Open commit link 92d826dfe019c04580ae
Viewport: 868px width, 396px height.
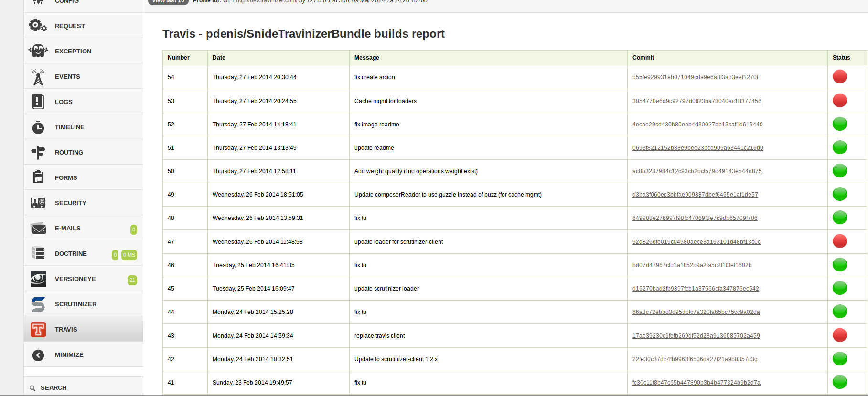click(x=696, y=242)
